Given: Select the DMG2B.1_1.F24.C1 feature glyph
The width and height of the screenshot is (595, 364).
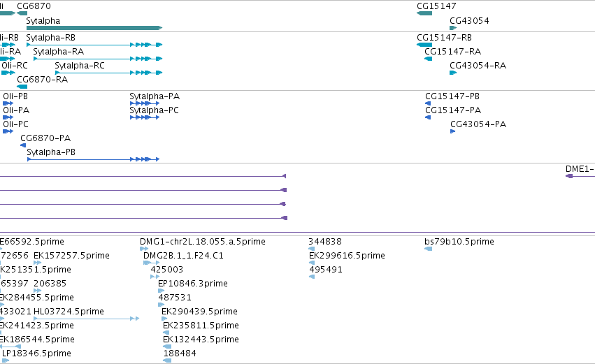Looking at the screenshot, I should pos(152,263).
